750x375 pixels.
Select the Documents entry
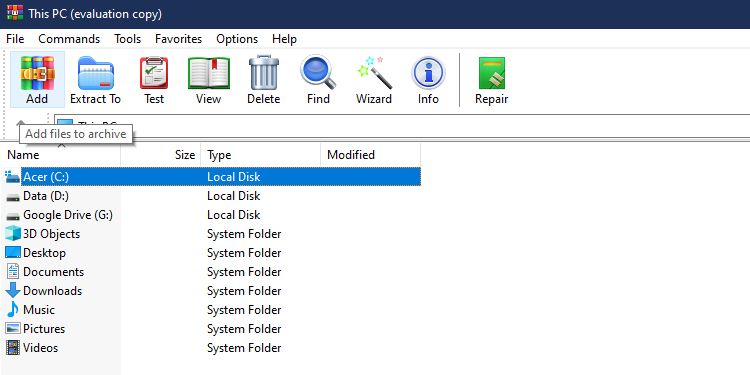coord(53,272)
